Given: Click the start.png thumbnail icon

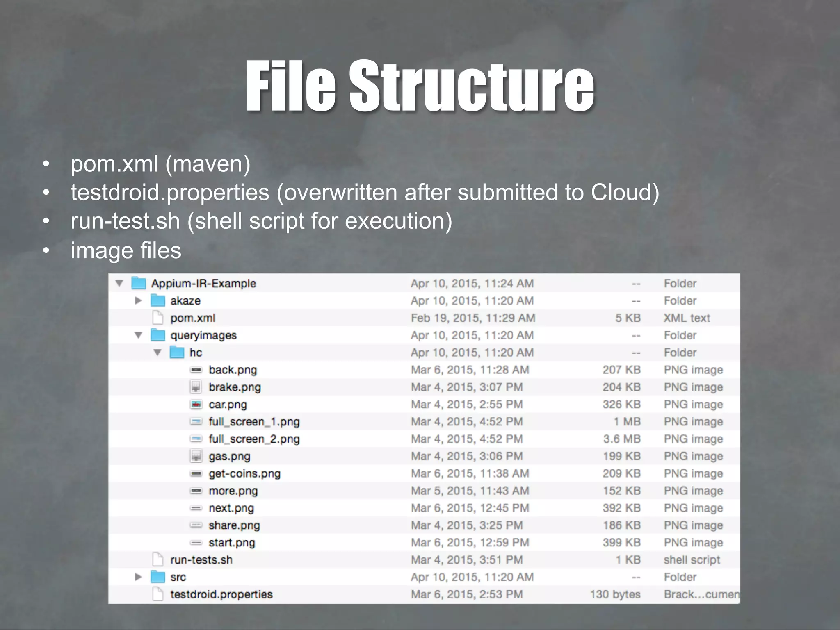Looking at the screenshot, I should click(196, 542).
